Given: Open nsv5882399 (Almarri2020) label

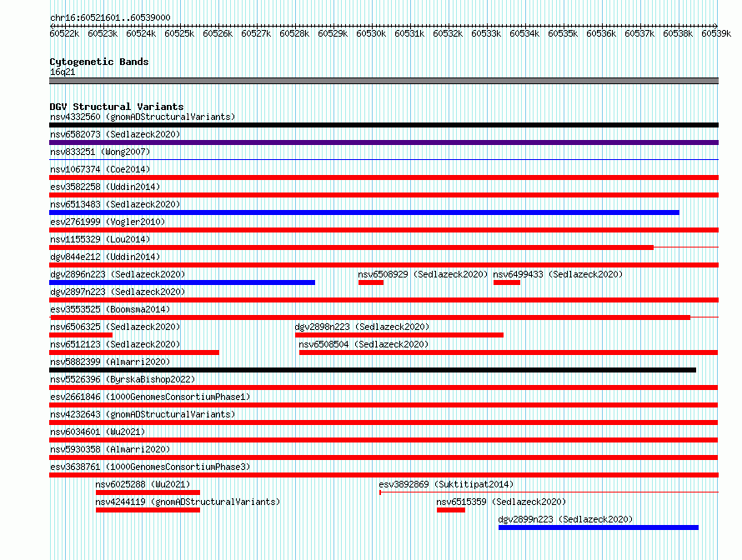Looking at the screenshot, I should [110, 362].
